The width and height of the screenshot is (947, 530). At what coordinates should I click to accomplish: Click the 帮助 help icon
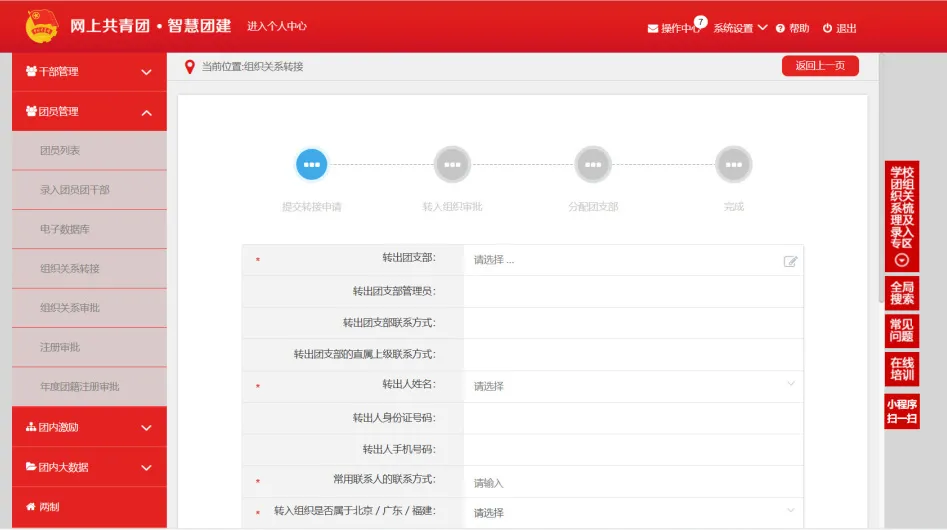click(x=780, y=29)
